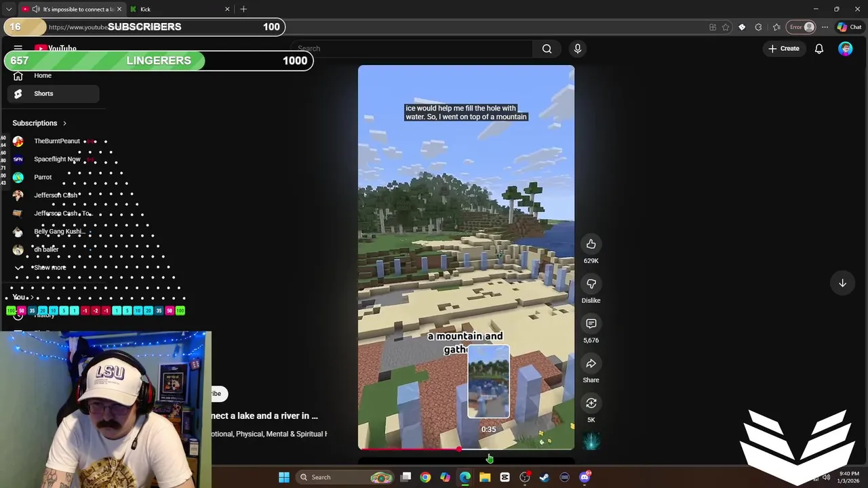
Task: Open YouTube notifications bell
Action: click(x=819, y=49)
